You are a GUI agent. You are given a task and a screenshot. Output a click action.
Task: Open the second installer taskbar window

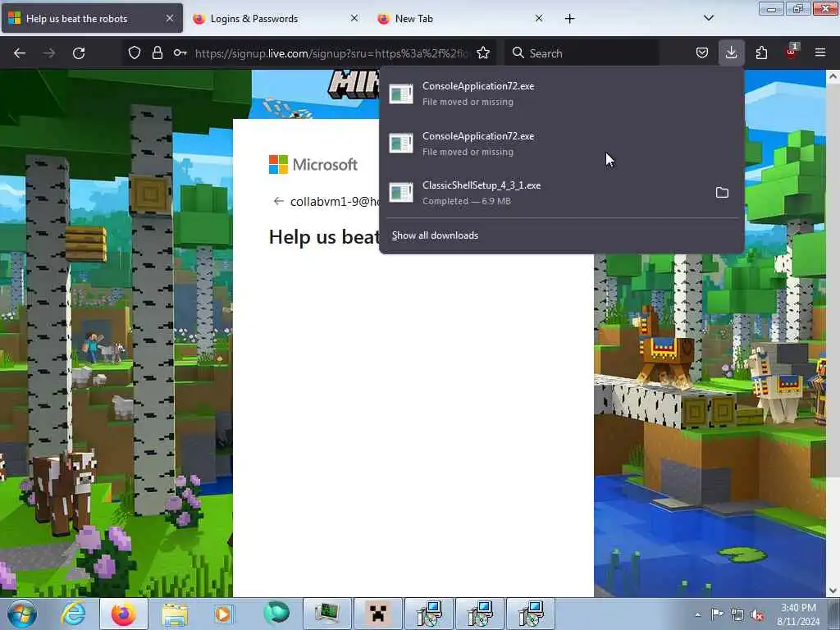[x=480, y=614]
